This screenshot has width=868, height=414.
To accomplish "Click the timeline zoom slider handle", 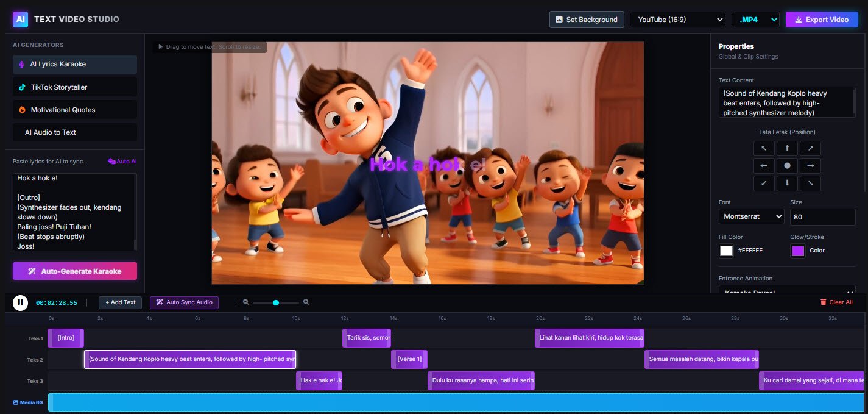I will coord(276,302).
